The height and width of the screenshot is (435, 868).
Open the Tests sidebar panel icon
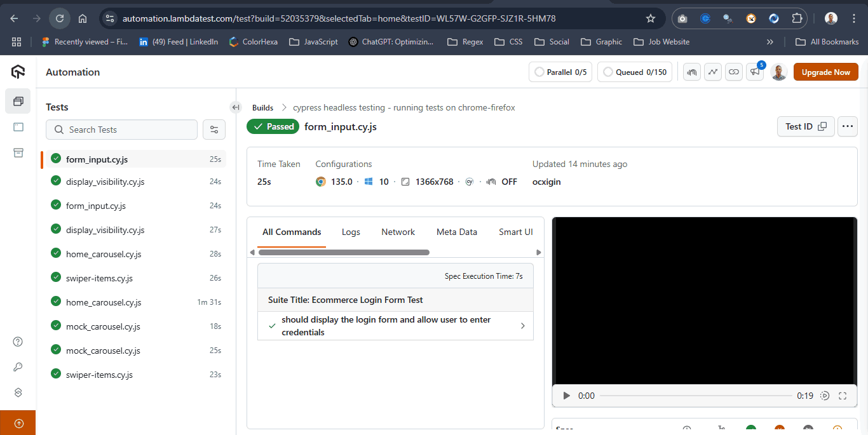(x=17, y=101)
